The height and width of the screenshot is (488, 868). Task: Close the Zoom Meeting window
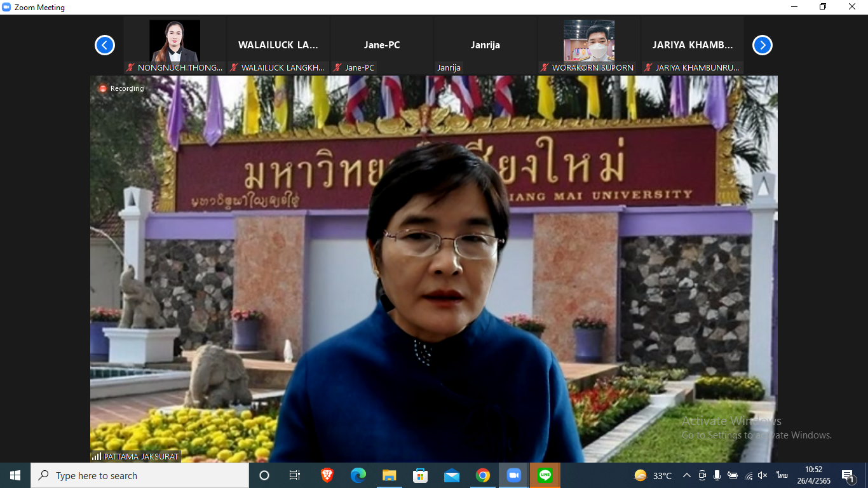click(852, 7)
